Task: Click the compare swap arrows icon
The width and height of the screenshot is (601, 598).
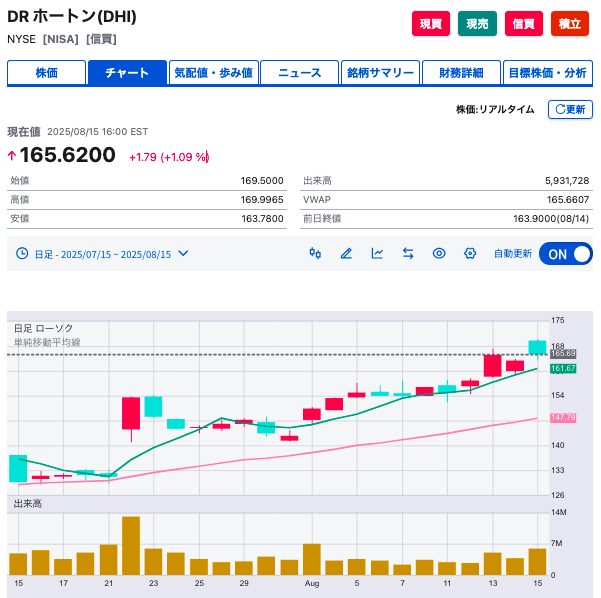Action: (408, 253)
